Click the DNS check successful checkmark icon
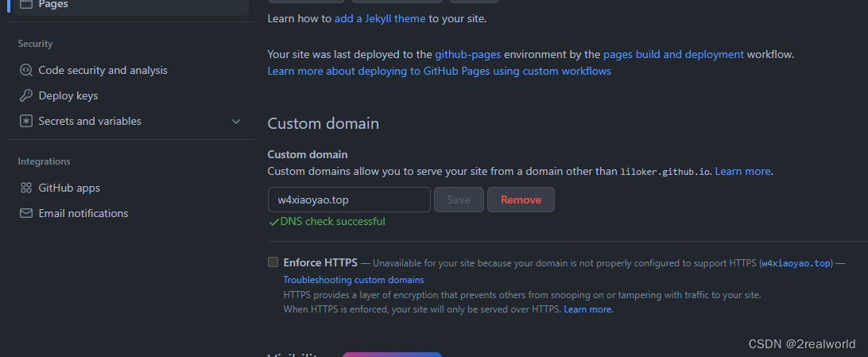This screenshot has width=868, height=357. 273,222
